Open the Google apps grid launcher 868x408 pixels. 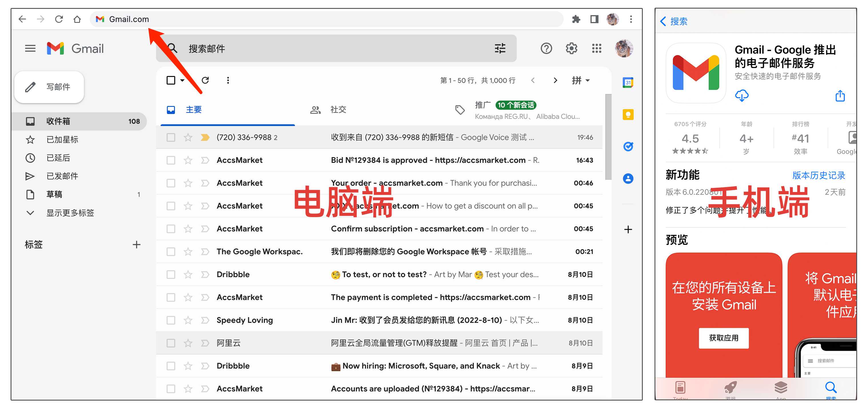[596, 48]
